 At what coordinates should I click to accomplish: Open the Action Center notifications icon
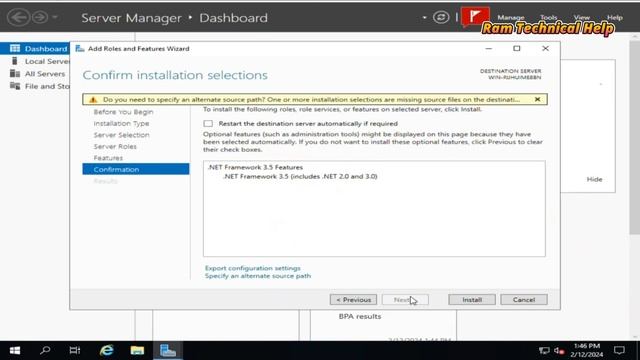[619, 350]
